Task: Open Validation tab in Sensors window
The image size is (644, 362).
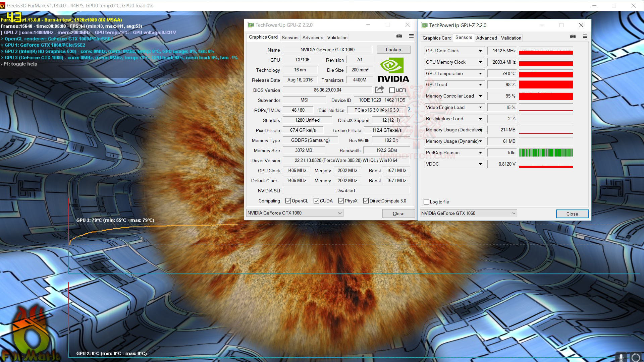Action: [x=511, y=38]
